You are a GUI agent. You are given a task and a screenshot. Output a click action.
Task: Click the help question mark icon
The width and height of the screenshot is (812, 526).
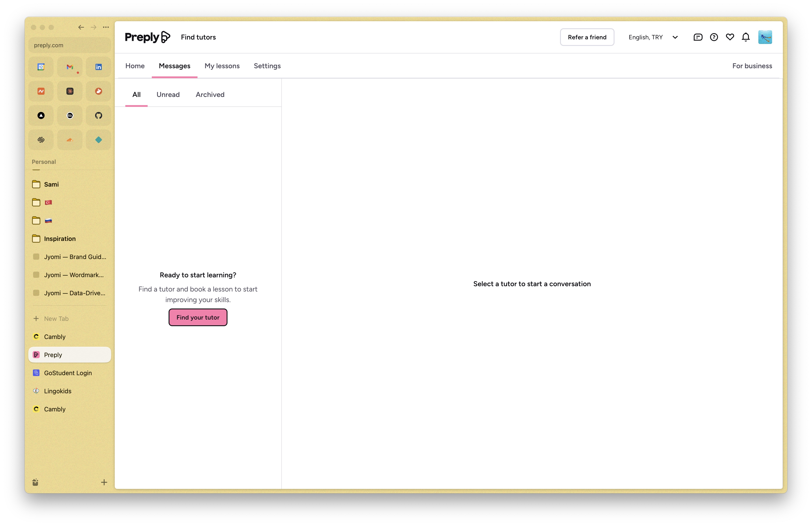tap(714, 37)
